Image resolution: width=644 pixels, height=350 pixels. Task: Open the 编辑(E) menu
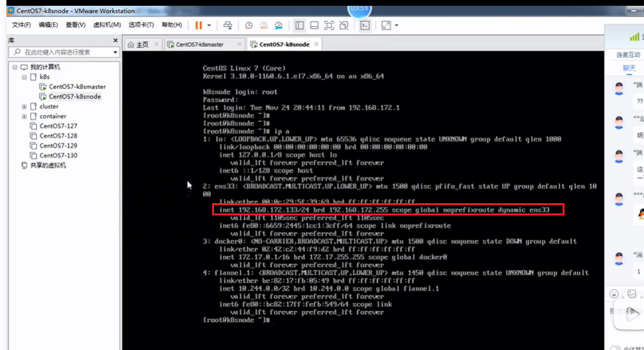click(49, 25)
